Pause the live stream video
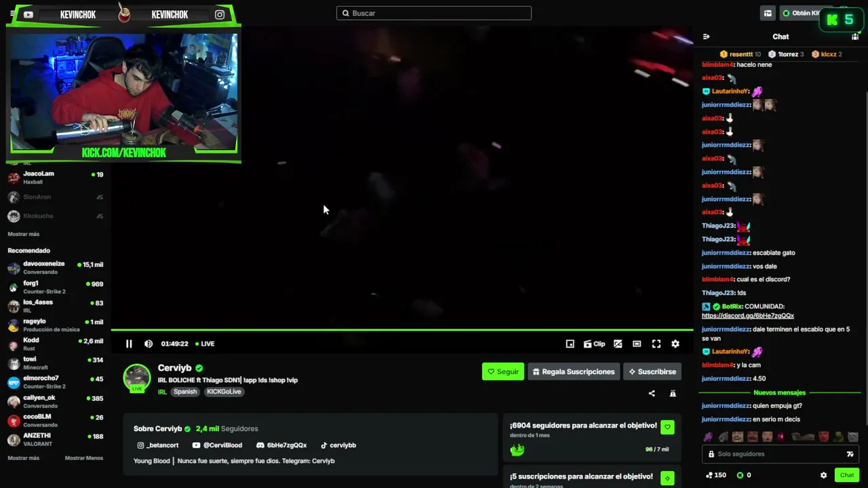Viewport: 868px width, 488px height. [129, 344]
